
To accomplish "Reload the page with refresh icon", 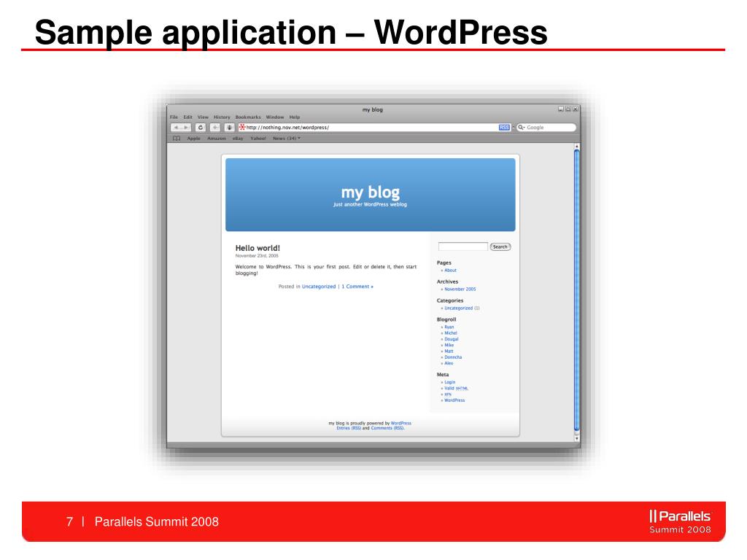I will click(x=201, y=128).
